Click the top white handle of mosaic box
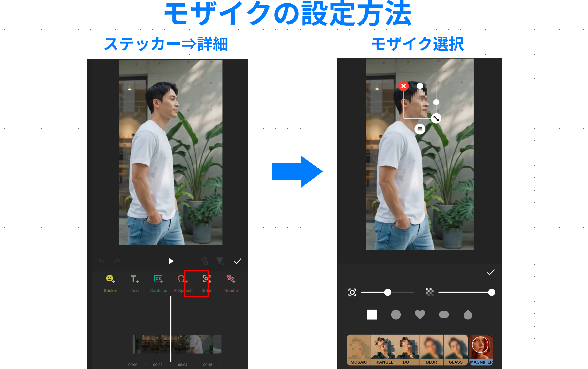This screenshot has height=369, width=588. 420,86
